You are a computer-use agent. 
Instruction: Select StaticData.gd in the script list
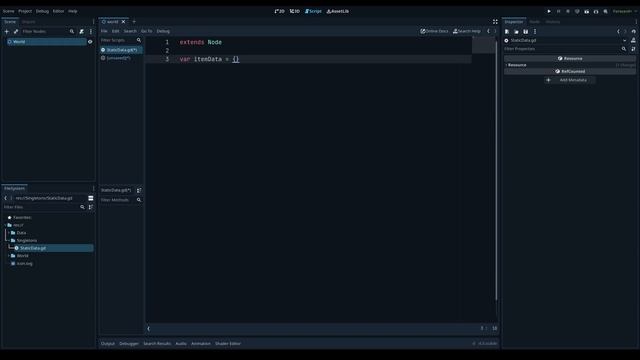tap(121, 50)
